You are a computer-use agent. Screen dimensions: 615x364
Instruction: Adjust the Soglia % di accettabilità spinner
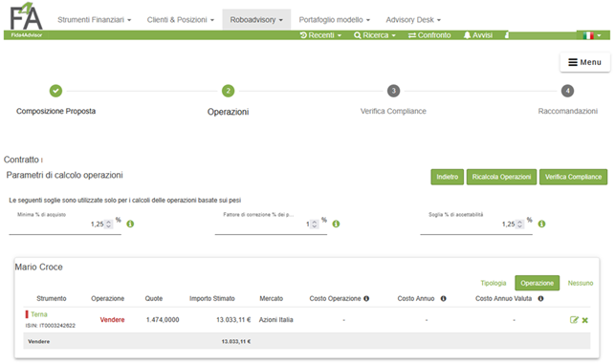point(519,225)
